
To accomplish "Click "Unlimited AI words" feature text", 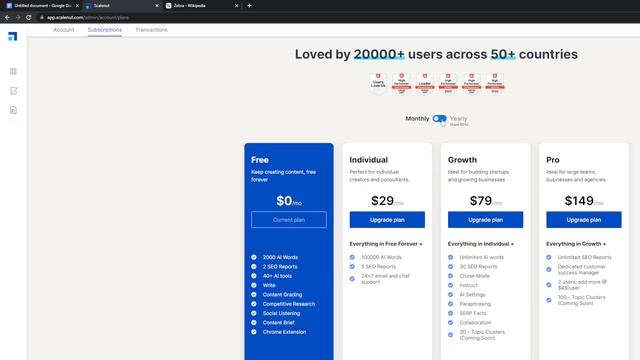I will tap(482, 257).
